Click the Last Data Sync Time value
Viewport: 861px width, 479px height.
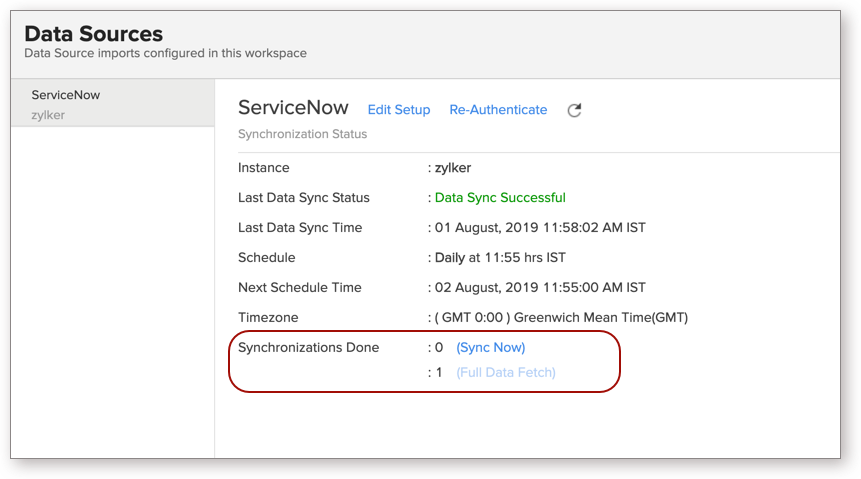(540, 227)
